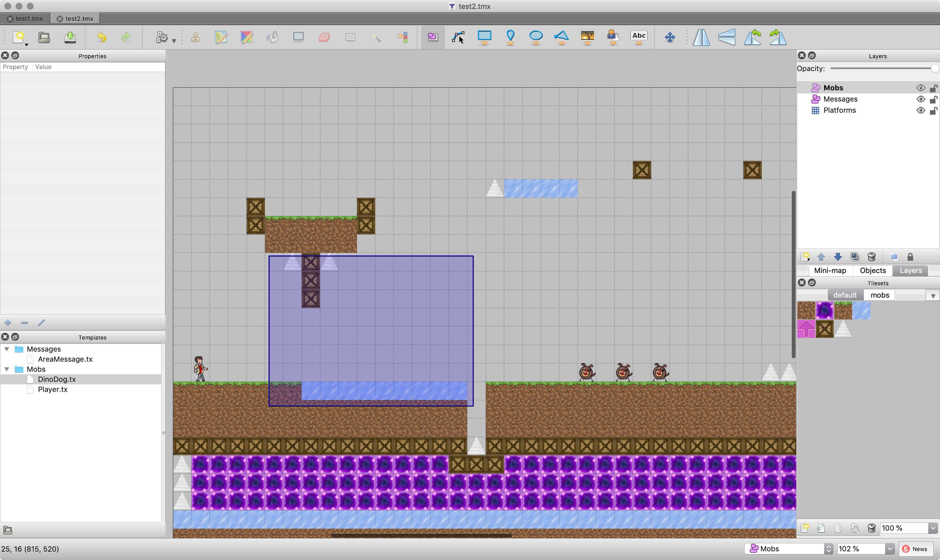940x560 pixels.
Task: Select the Rectangular Select tool
Action: point(350,37)
